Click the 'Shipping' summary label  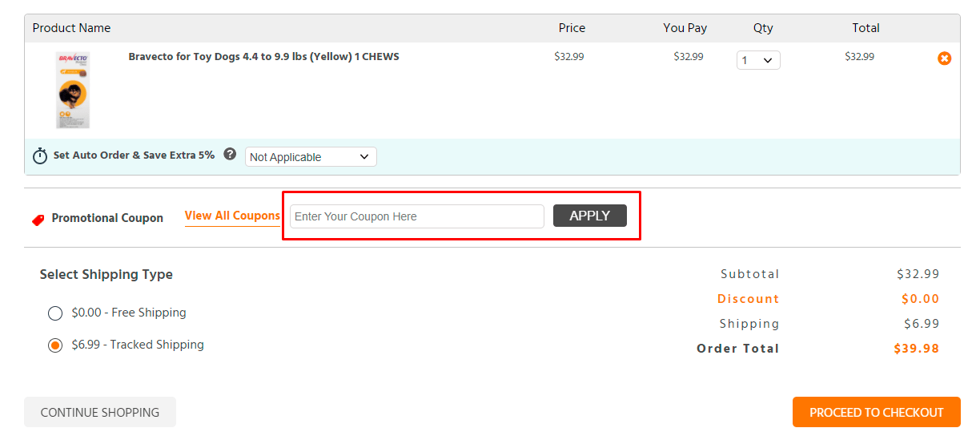click(749, 324)
